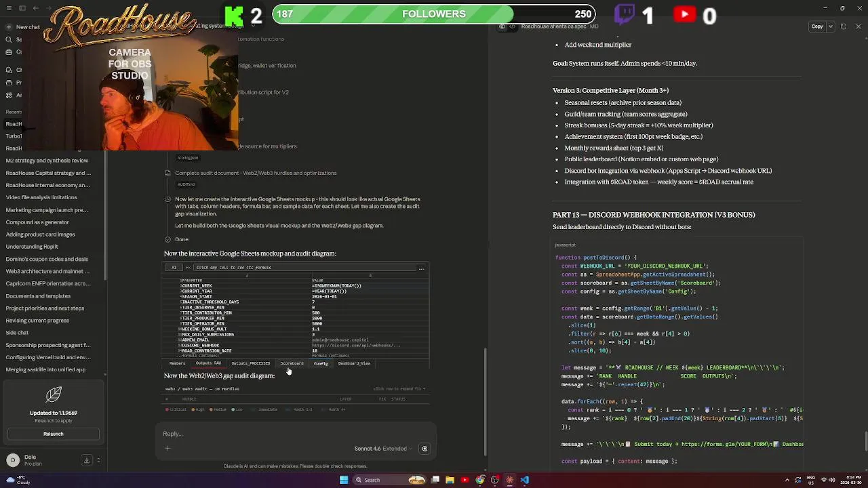Open the Config sheet tab
The image size is (868, 488).
pyautogui.click(x=321, y=363)
